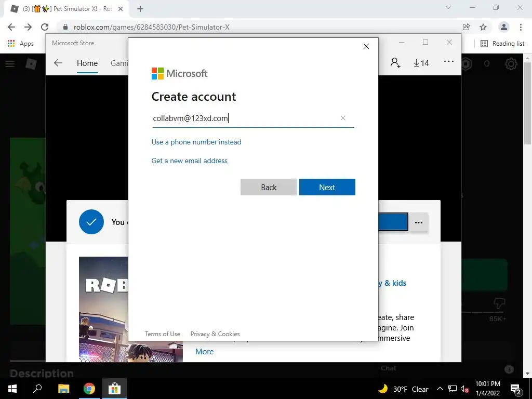Close the Pet Simulator X tab
532x399 pixels.
click(x=121, y=9)
